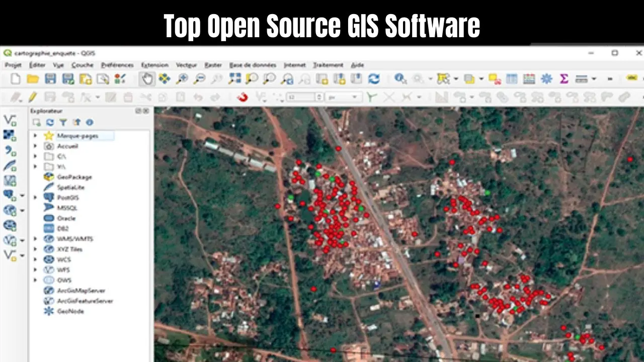Click the Zoom Full extent icon
Image resolution: width=644 pixels, height=362 pixels.
(x=234, y=78)
